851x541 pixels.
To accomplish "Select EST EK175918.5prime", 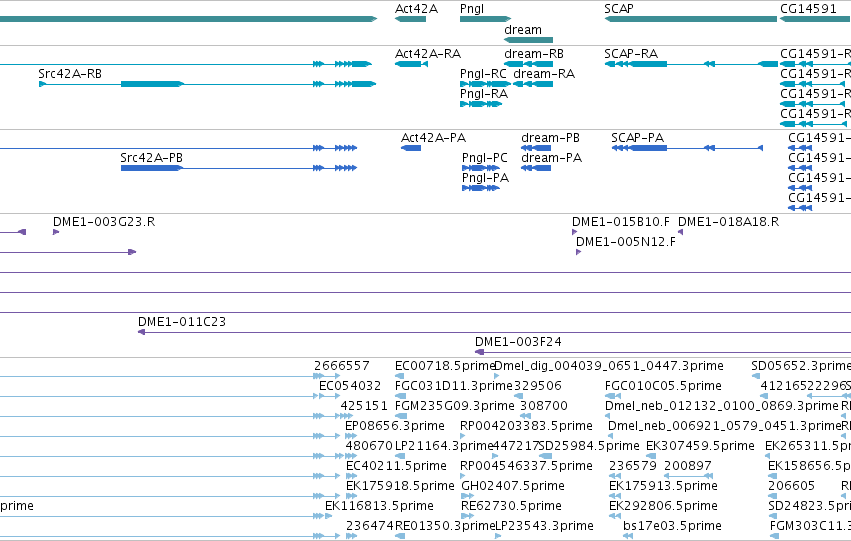I will [x=400, y=486].
